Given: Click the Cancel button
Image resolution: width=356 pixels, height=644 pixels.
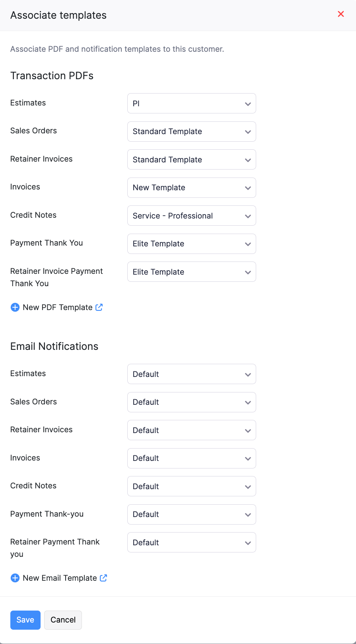Looking at the screenshot, I should tap(63, 620).
